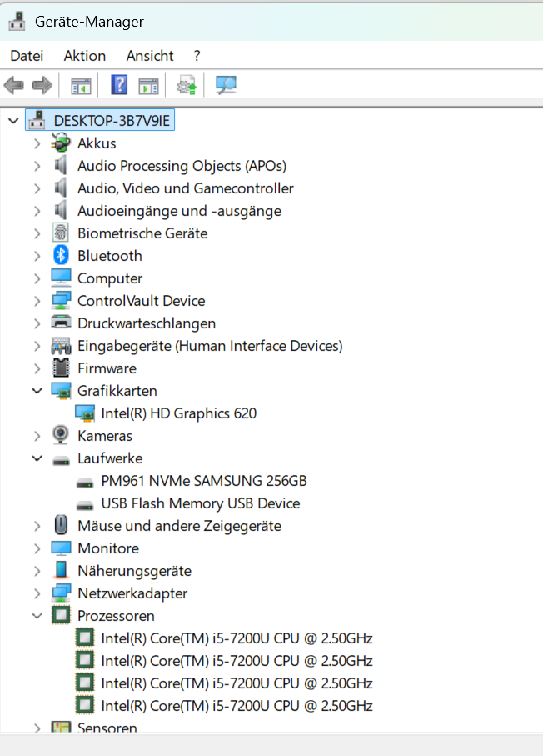Expand Audio, Video und Gamecontroller
The width and height of the screenshot is (543, 756).
coord(37,188)
